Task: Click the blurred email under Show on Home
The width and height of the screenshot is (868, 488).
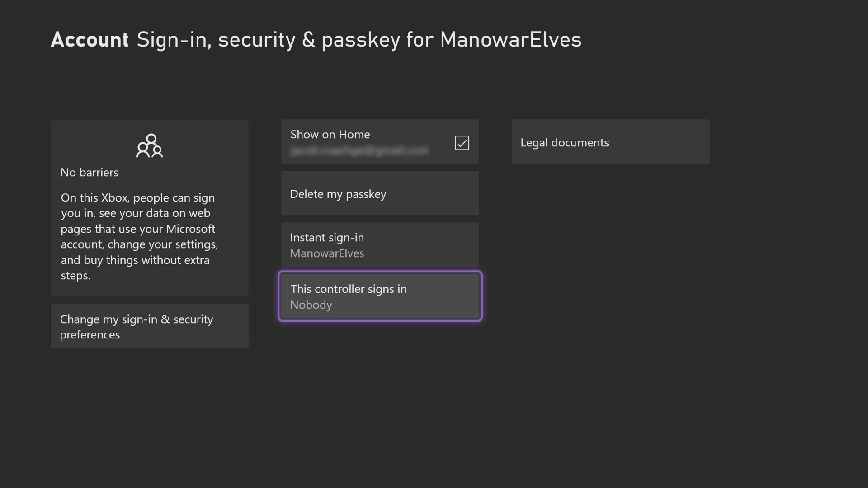Action: click(359, 150)
